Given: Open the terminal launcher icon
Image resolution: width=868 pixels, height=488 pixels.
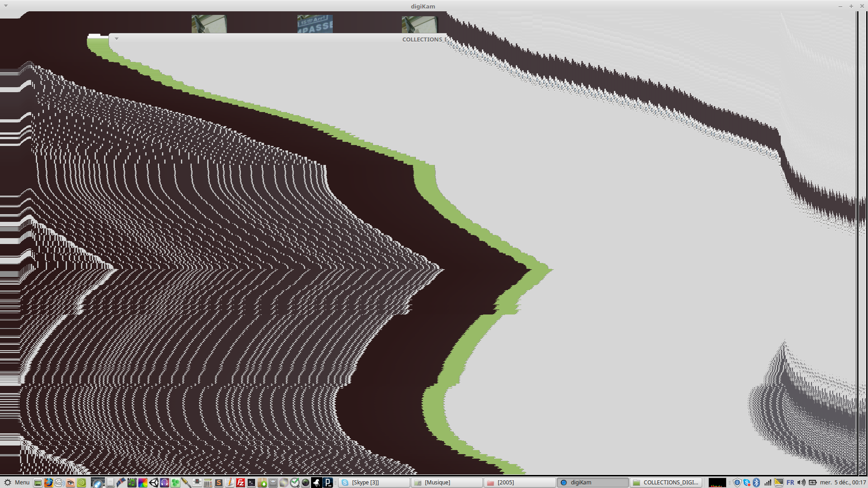Looking at the screenshot, I should (251, 483).
